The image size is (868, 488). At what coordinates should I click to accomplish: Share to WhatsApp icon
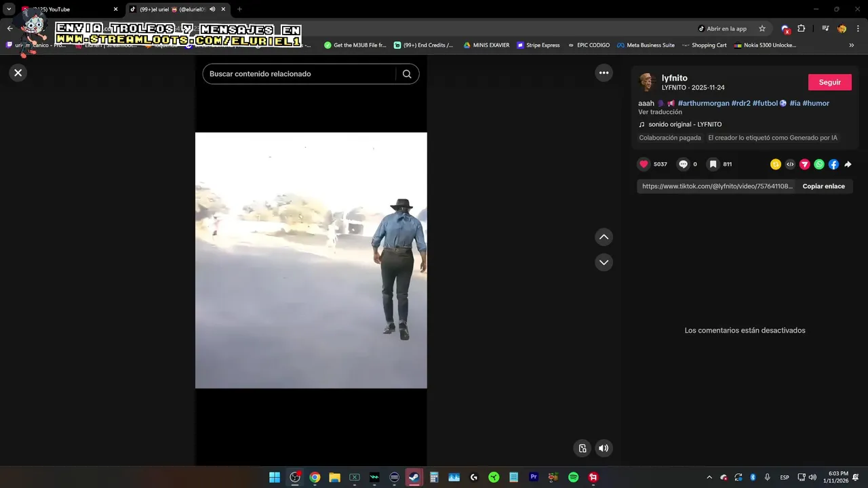click(x=819, y=164)
